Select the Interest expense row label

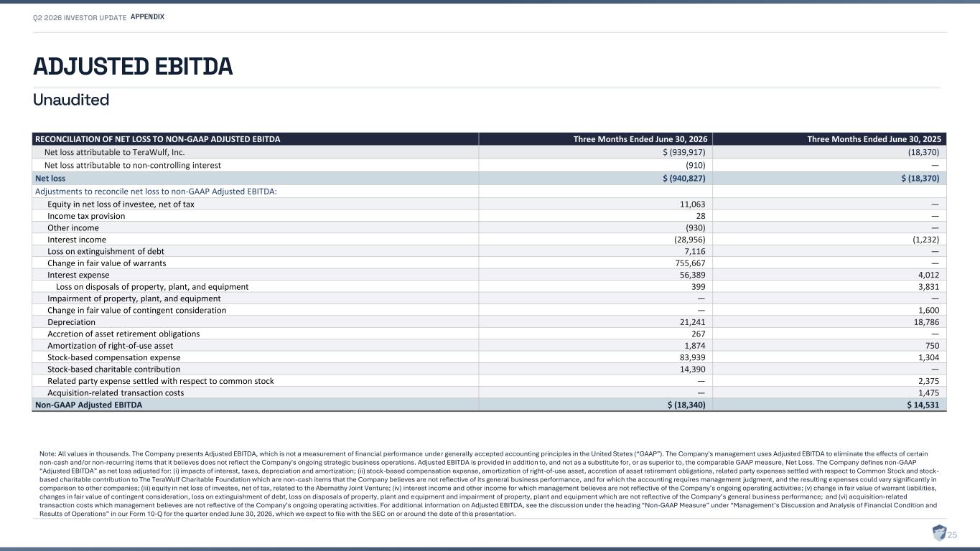(x=78, y=275)
